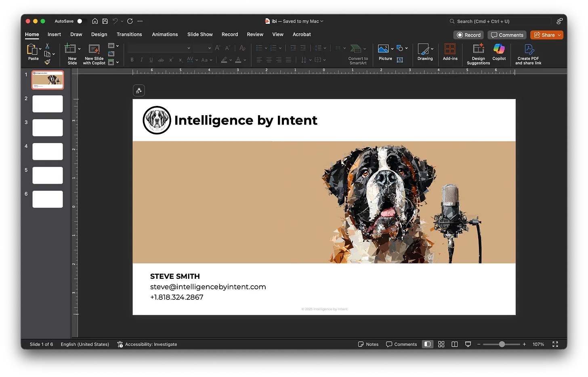
Task: Open the Picture dropdown arrow
Action: point(392,49)
